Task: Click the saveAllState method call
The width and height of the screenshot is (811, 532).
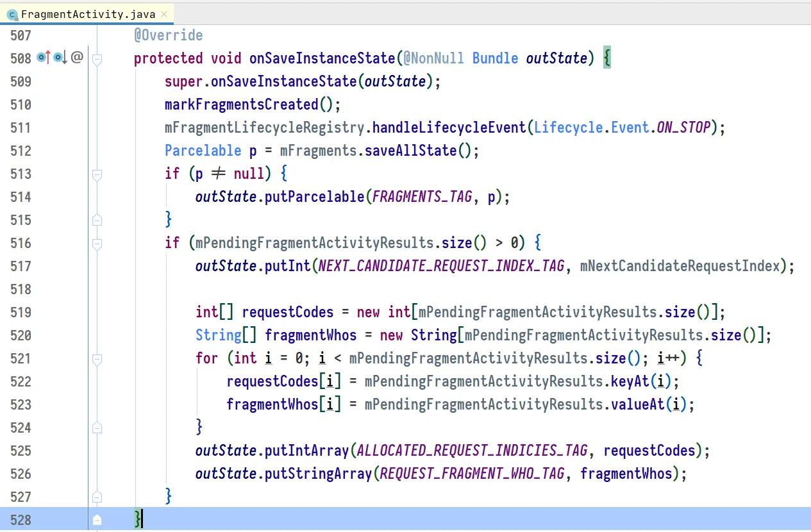Action: (x=411, y=151)
